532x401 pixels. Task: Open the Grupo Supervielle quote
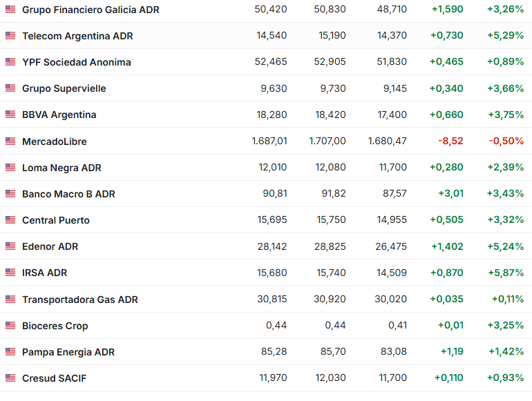(x=64, y=88)
